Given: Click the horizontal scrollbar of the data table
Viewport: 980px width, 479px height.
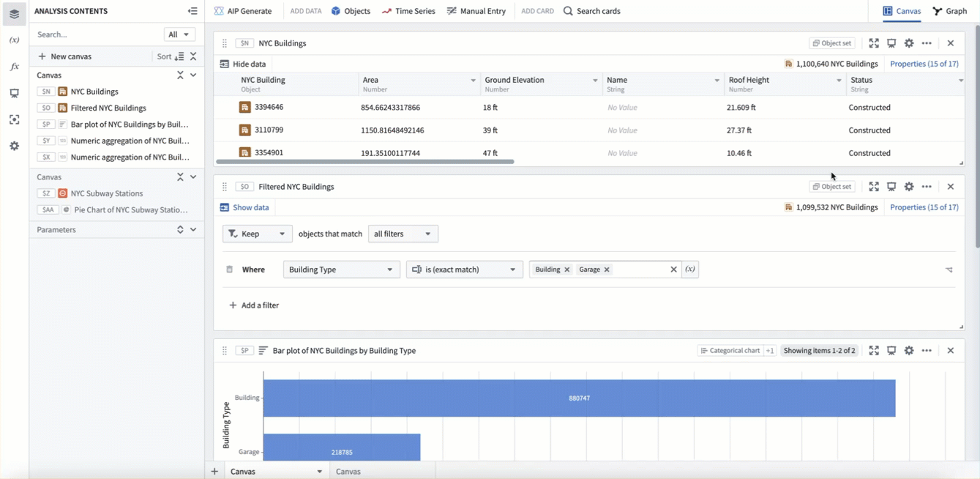Looking at the screenshot, I should [364, 161].
